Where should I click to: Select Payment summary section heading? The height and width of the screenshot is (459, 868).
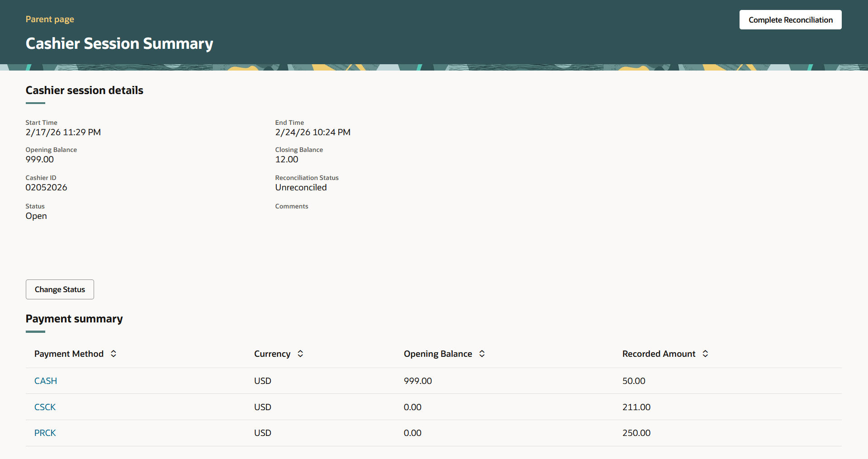tap(74, 319)
